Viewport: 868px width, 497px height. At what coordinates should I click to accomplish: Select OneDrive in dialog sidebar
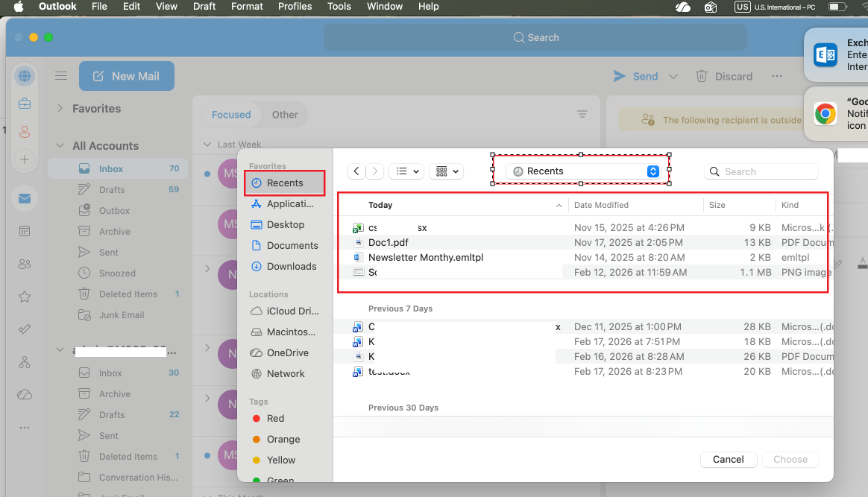(285, 352)
